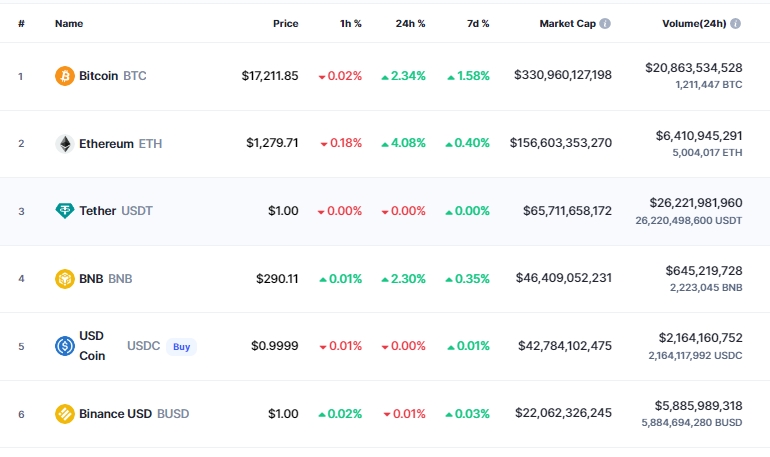The width and height of the screenshot is (770, 457).
Task: Click the 26,220,498,600 USDT volume figure
Action: (688, 220)
